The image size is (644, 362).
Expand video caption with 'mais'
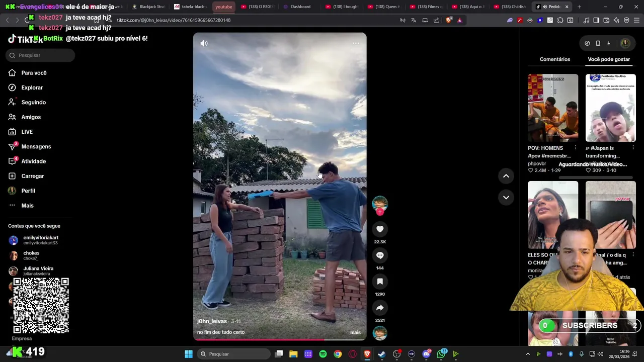pos(355,332)
